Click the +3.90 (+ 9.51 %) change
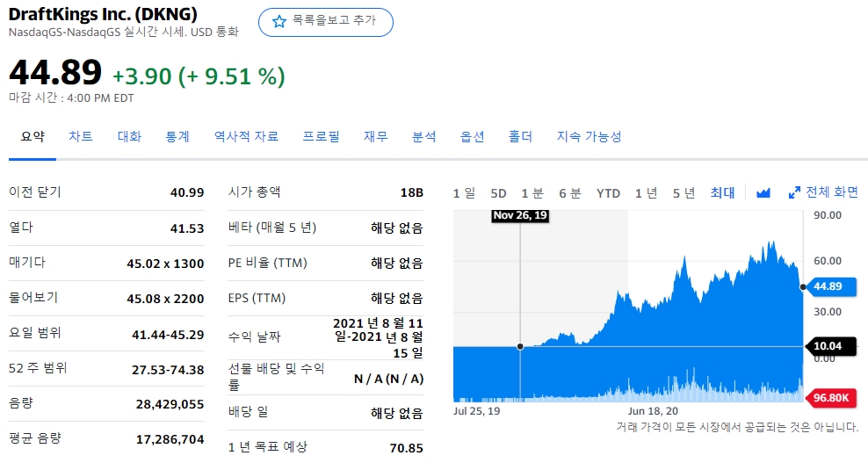Image resolution: width=868 pixels, height=470 pixels. [199, 76]
